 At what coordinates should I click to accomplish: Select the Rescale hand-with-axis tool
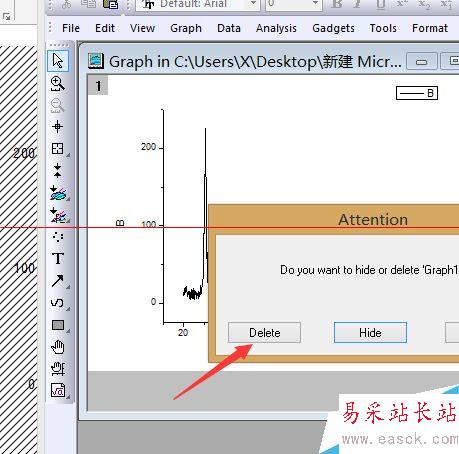tap(58, 369)
